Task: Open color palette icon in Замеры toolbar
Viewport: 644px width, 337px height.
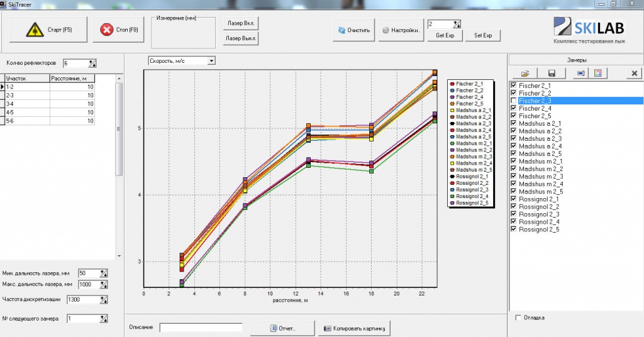Action: point(597,73)
